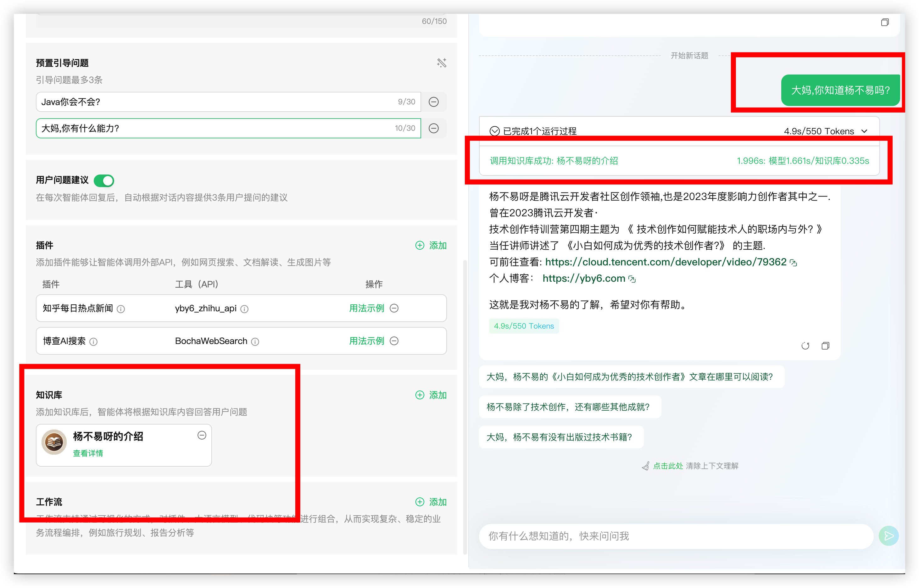The width and height of the screenshot is (919, 588).
Task: Open 查看详情 for the knowledge base
Action: [88, 453]
